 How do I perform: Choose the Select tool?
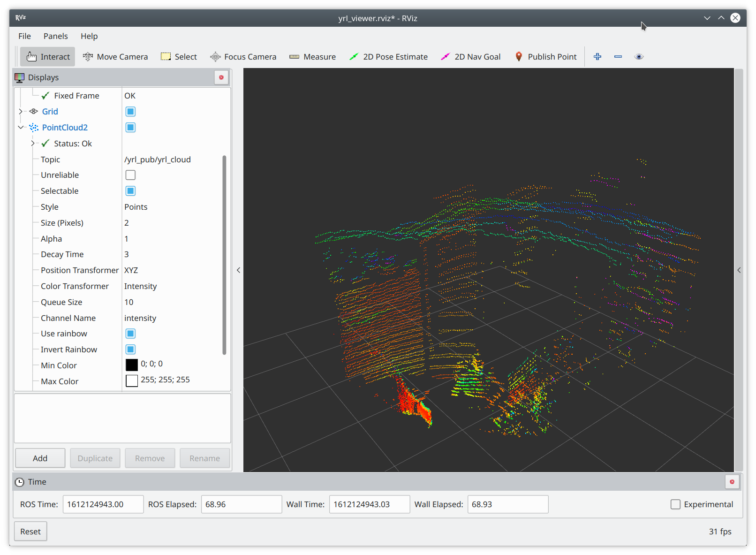(179, 57)
